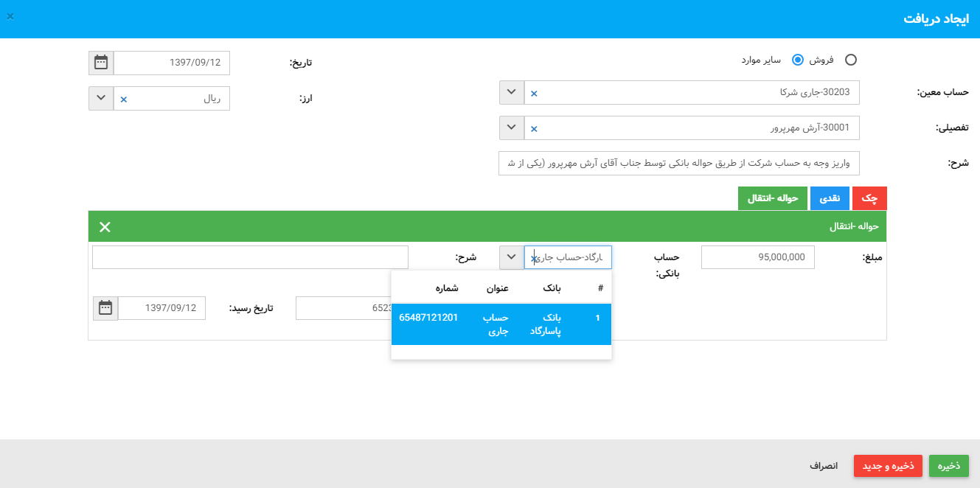
Task: Click حساب جاری title cell
Action: (496, 324)
